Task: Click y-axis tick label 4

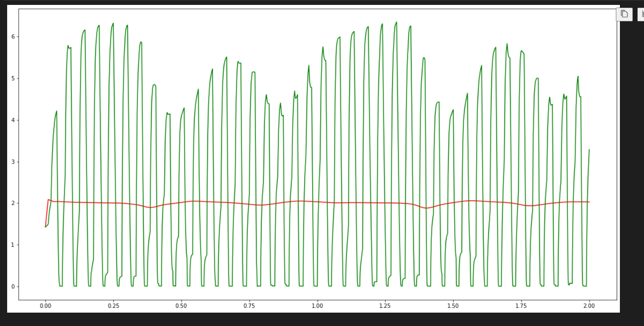Action: click(x=13, y=120)
